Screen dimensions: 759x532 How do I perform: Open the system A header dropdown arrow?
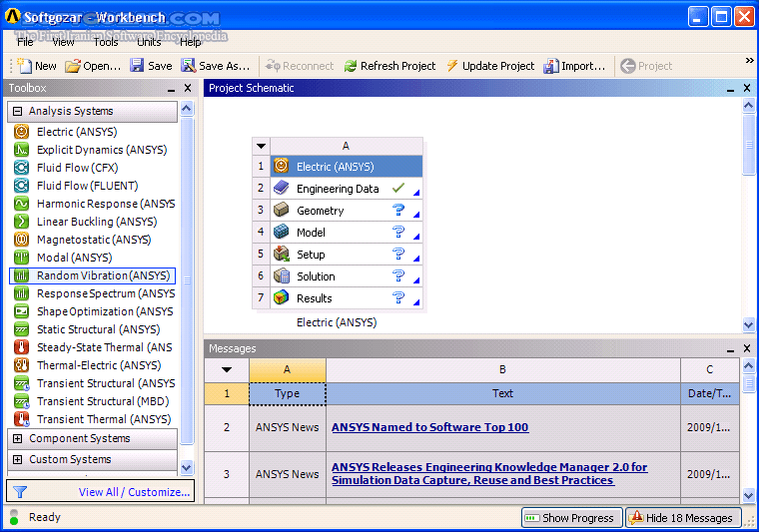(261, 146)
